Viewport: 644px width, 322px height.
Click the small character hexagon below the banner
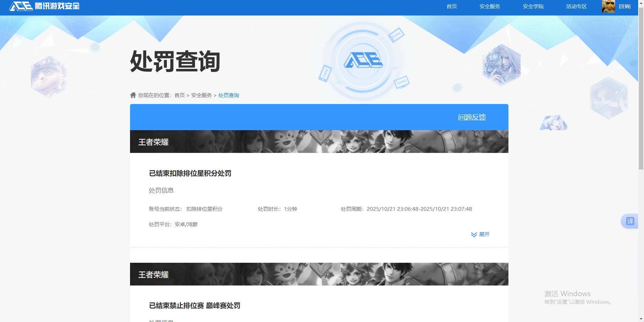coord(554,123)
